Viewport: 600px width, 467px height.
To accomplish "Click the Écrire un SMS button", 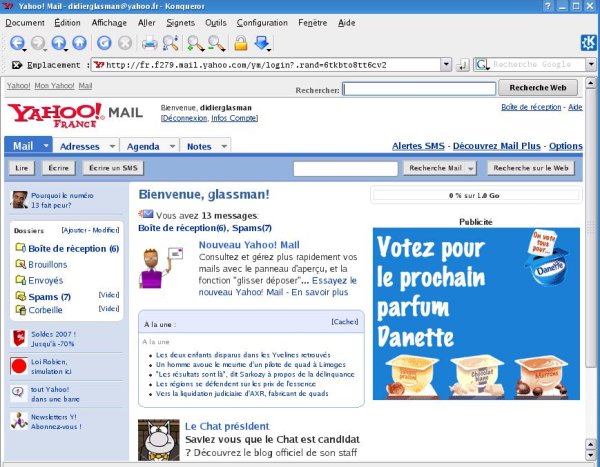I will pos(113,168).
